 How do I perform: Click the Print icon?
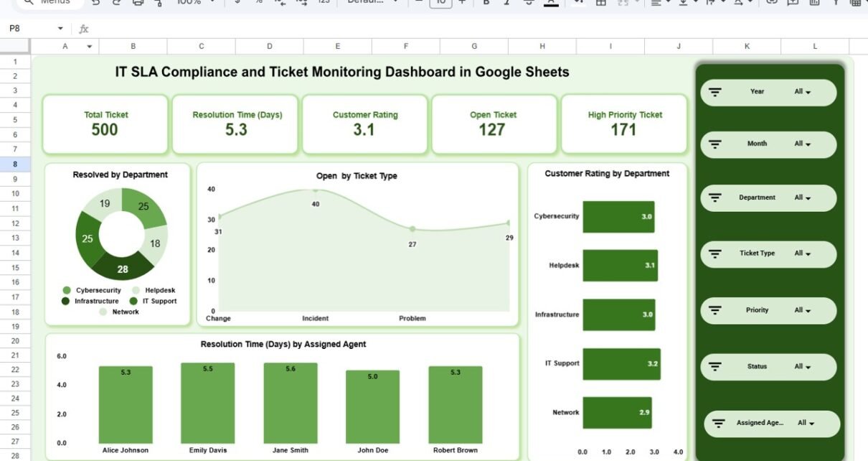point(138,3)
